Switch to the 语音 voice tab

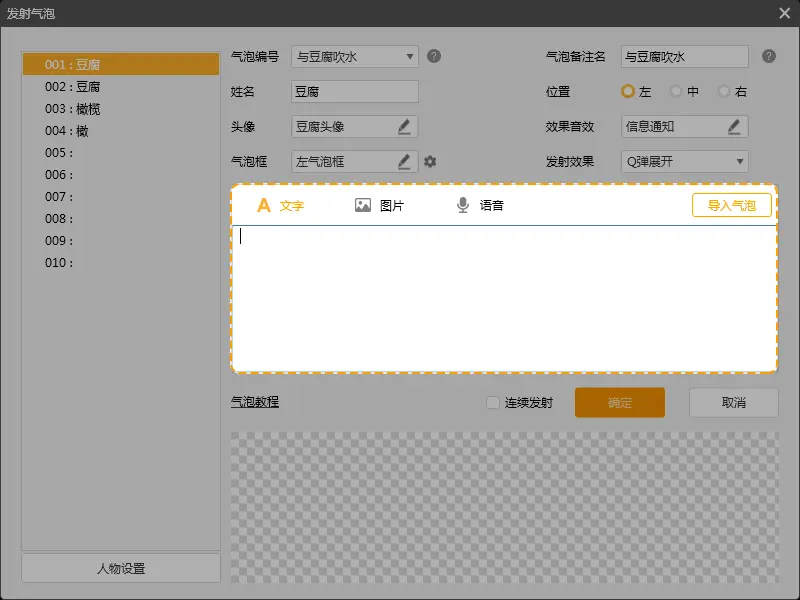tap(479, 206)
